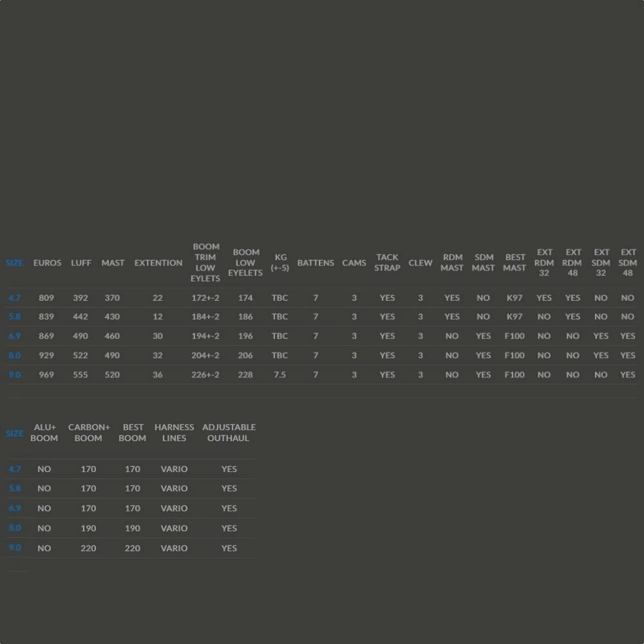The width and height of the screenshot is (644, 644).
Task: Select the 9.0 size link in the upper table
Action: [x=14, y=375]
